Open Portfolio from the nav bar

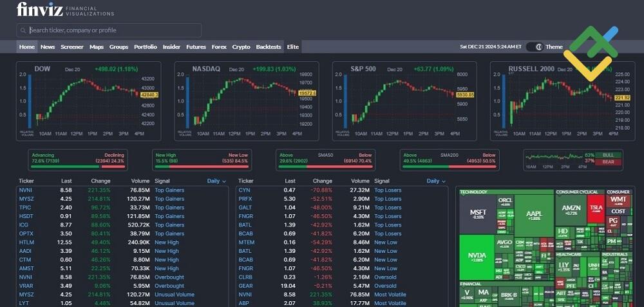[146, 47]
